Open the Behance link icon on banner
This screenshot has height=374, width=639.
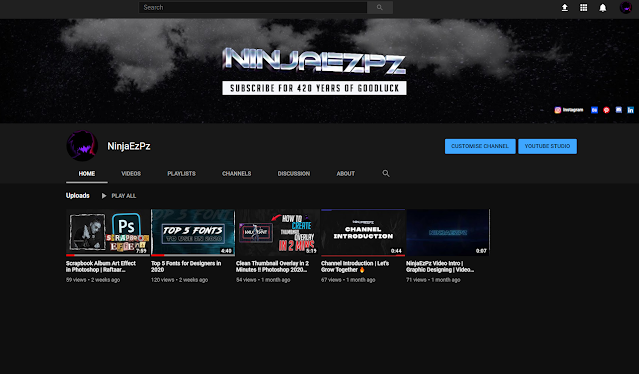[594, 110]
